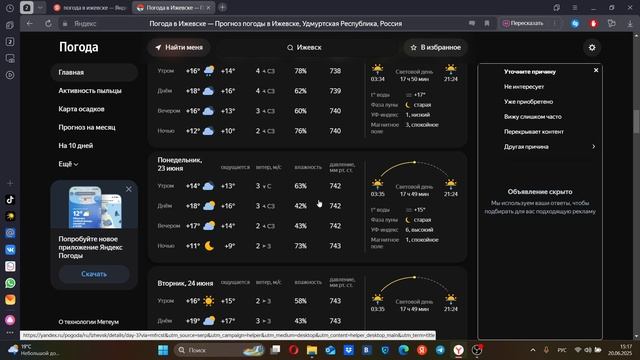The image size is (640, 360).
Task: Open Outlook from the taskbar
Action: [330, 350]
